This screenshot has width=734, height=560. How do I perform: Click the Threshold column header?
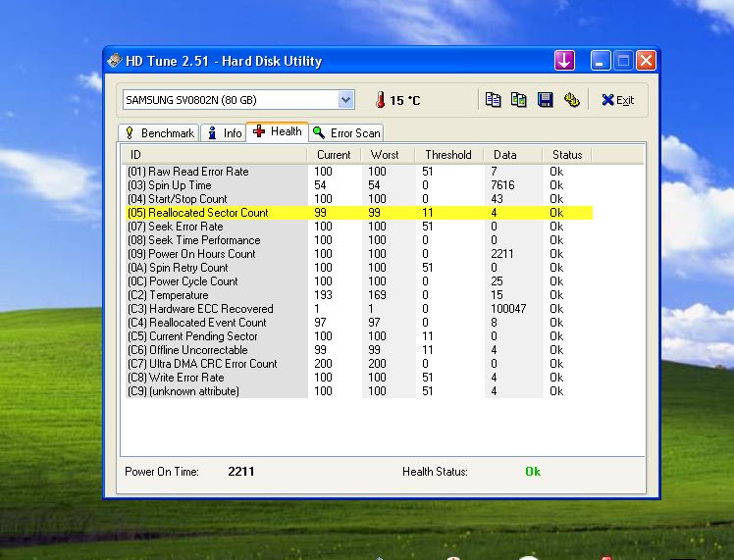coord(448,155)
